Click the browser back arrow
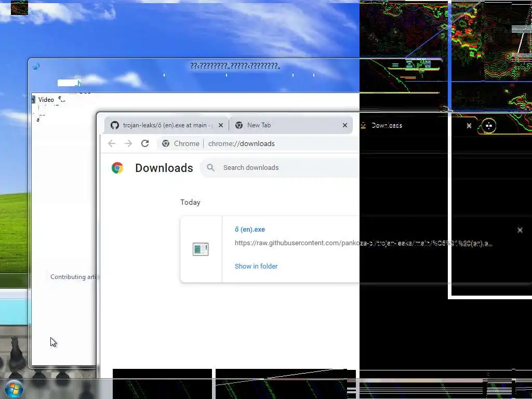The height and width of the screenshot is (399, 532). click(112, 143)
